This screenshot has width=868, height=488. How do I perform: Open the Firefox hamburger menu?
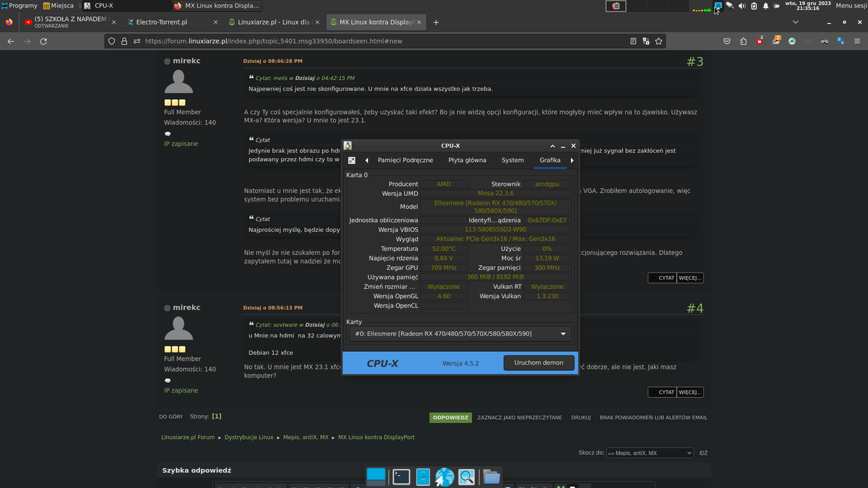click(857, 41)
